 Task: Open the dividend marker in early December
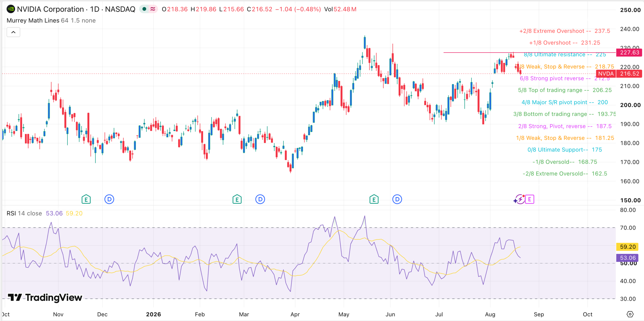point(109,199)
